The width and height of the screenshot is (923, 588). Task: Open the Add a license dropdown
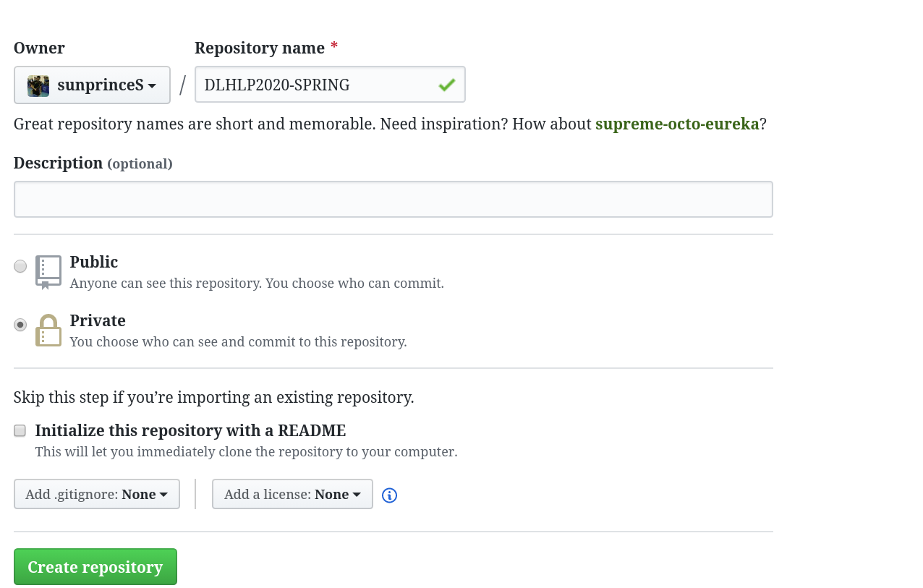click(x=292, y=494)
